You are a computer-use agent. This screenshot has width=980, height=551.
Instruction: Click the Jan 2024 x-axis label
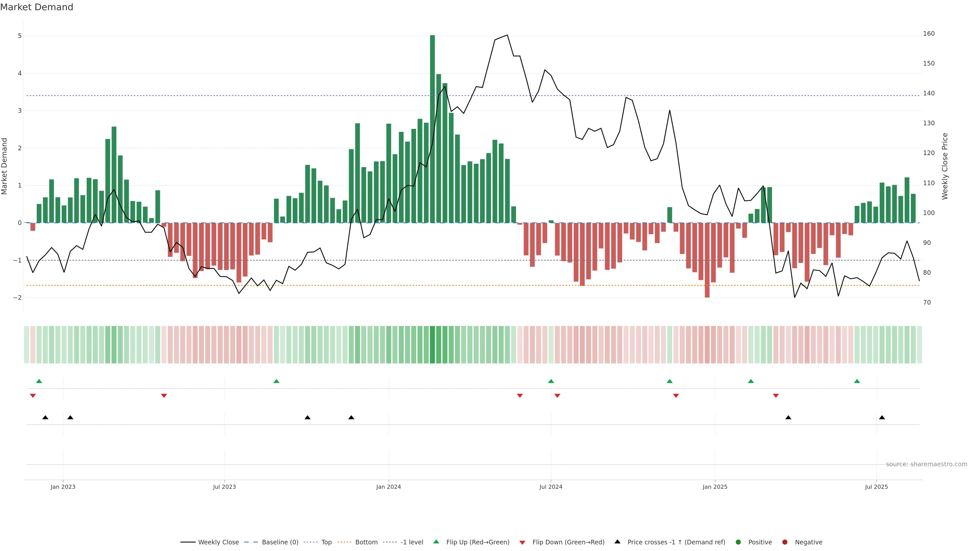click(x=388, y=487)
